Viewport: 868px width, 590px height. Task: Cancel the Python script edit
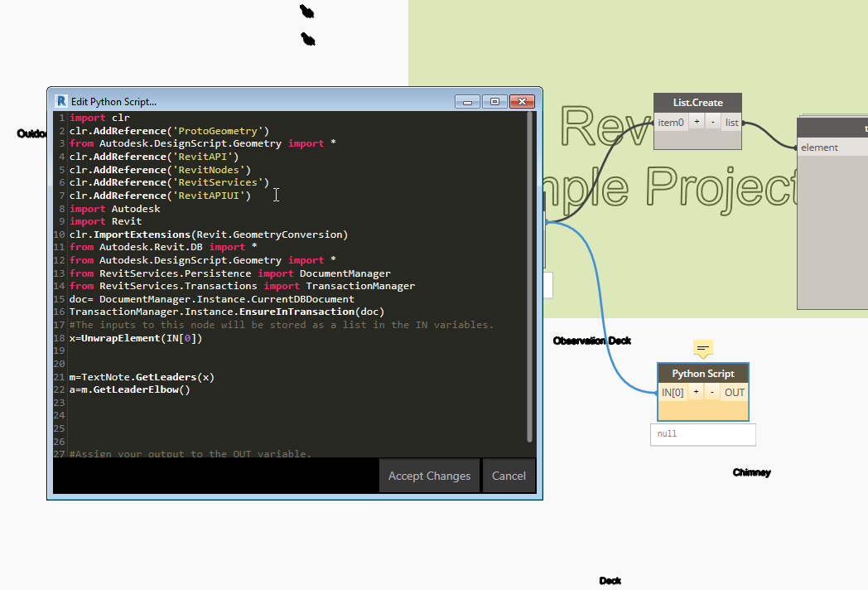click(x=509, y=476)
